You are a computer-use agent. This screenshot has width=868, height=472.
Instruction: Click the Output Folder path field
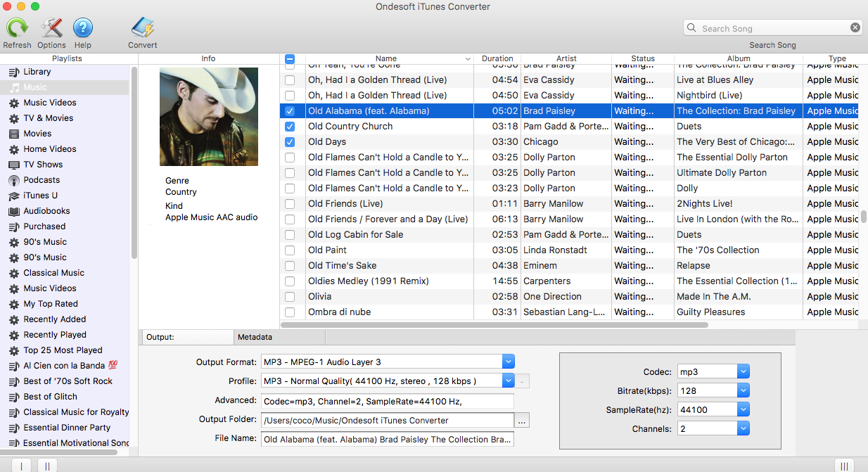[x=388, y=421]
